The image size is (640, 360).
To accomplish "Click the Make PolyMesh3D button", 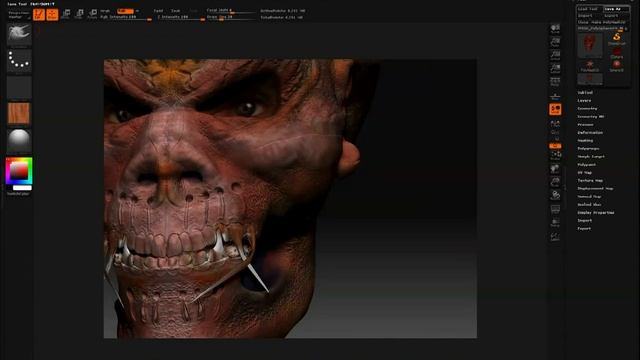I will point(608,22).
